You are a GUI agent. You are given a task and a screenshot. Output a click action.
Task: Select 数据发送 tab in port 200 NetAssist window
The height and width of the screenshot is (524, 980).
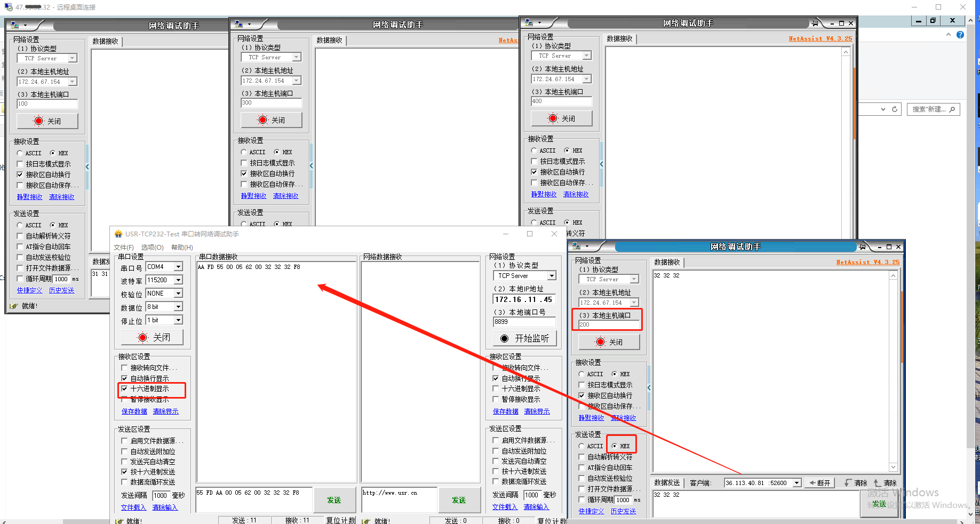667,483
